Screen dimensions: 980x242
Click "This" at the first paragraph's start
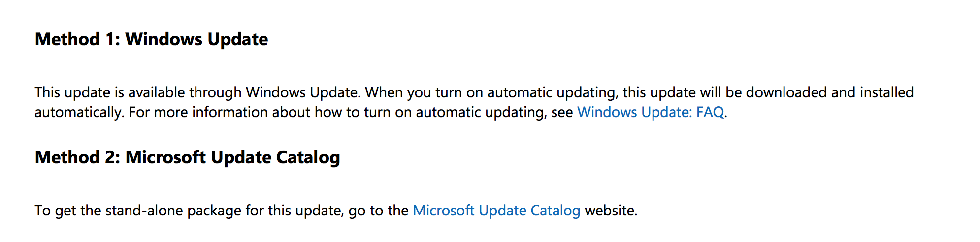(x=47, y=92)
